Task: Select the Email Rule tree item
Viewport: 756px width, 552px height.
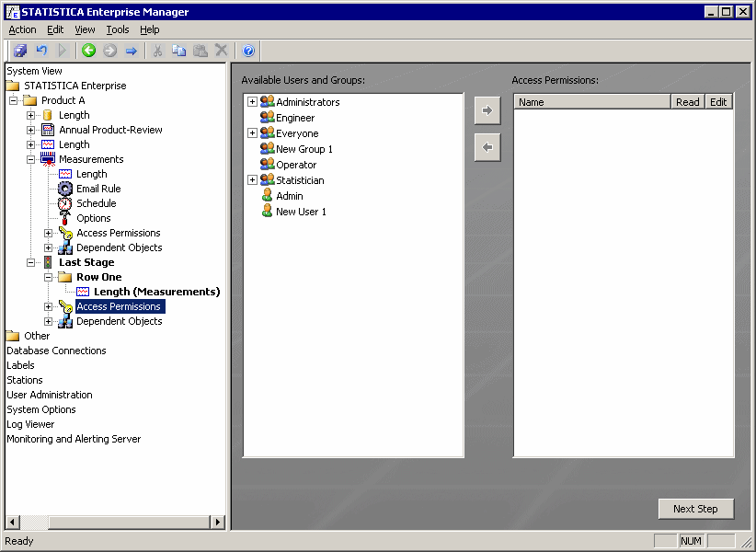Action: 97,189
